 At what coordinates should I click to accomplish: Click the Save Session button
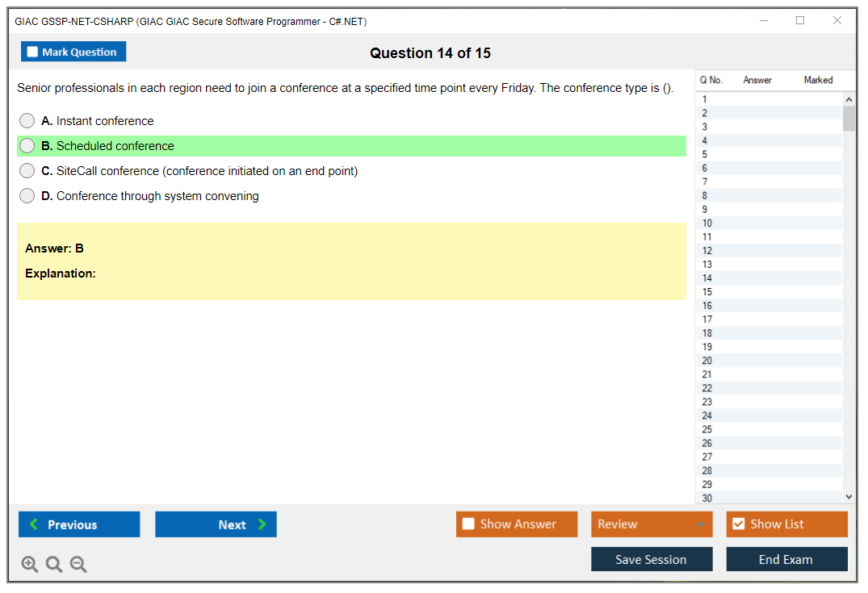pyautogui.click(x=651, y=559)
